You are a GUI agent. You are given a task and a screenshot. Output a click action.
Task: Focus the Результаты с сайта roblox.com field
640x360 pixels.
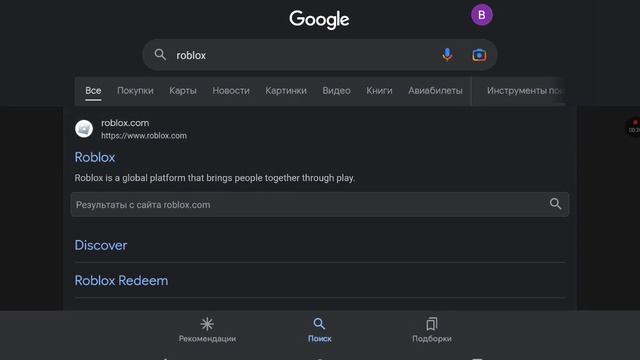(x=320, y=204)
